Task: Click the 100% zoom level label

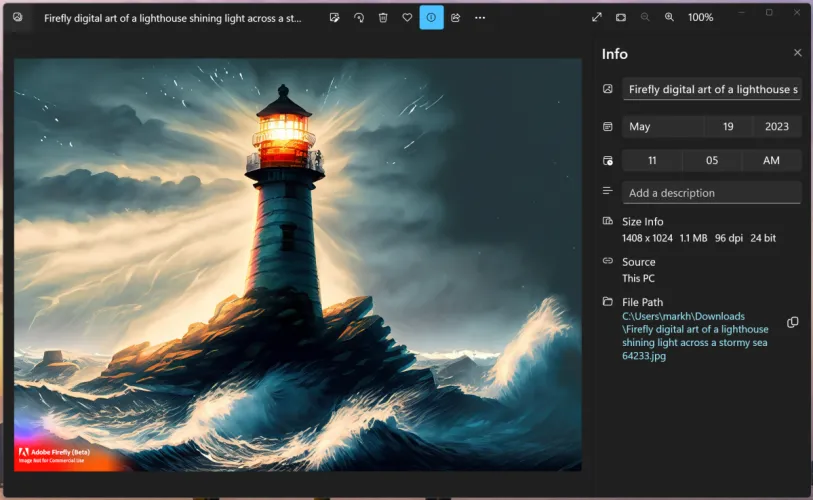Action: 700,18
